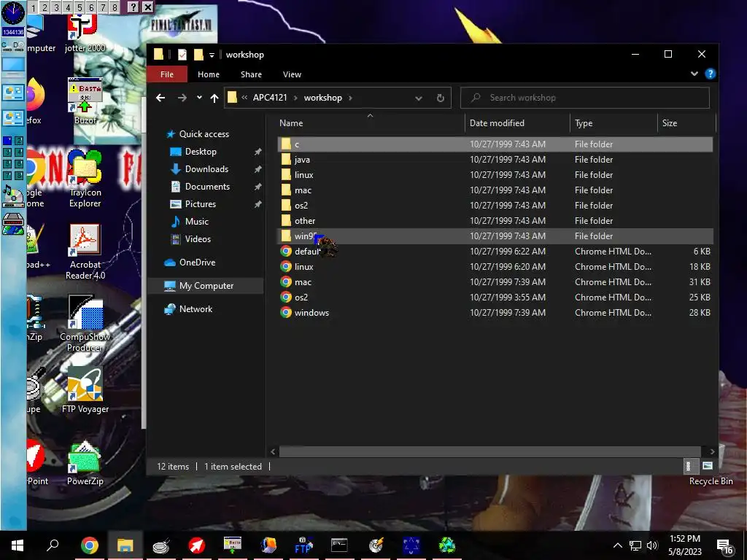Screen dimensions: 747x560
Task: Select the linux Chrome HTML document
Action: click(x=495, y=267)
